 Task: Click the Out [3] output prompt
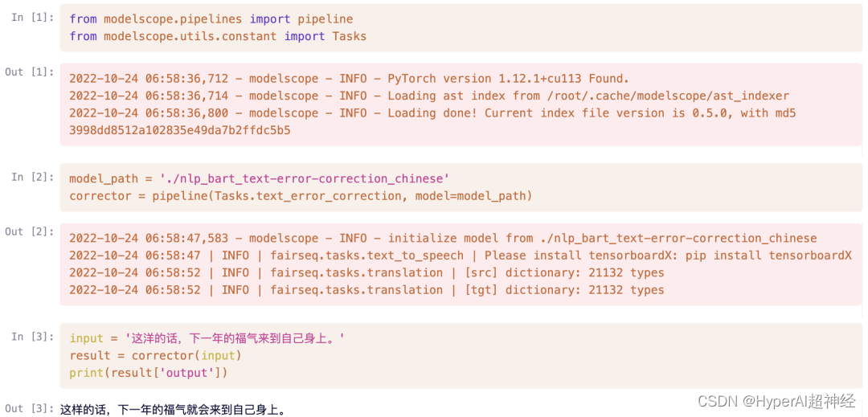(31, 408)
